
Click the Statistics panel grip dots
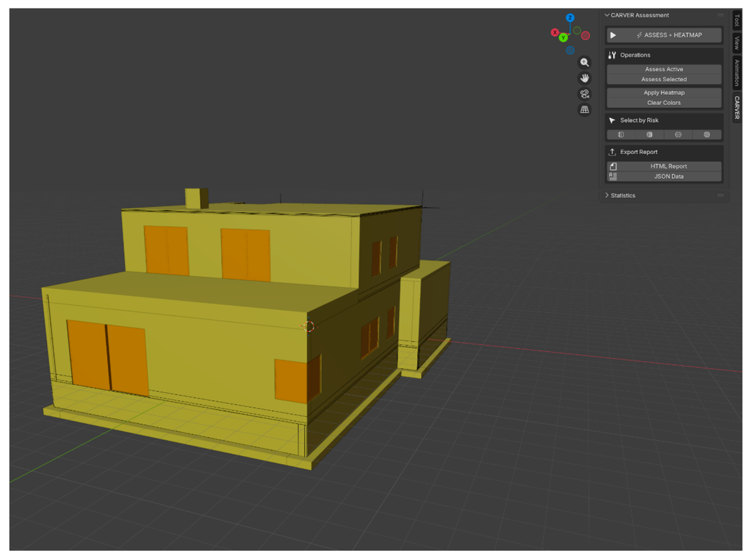coord(721,195)
